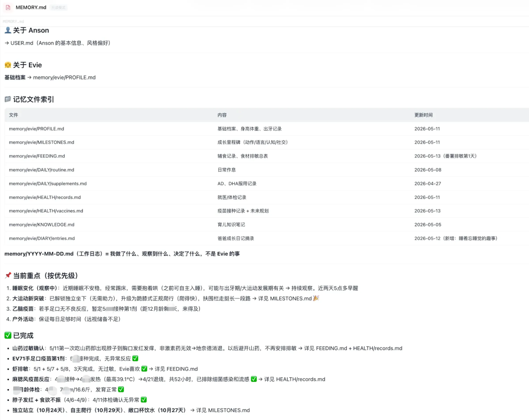Click the cell 'AD、DHA服用记录'
529x420 pixels.
pos(237,184)
